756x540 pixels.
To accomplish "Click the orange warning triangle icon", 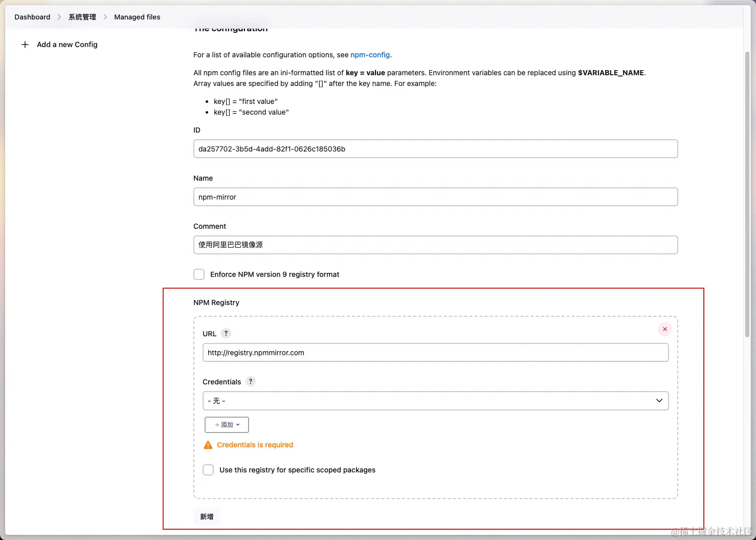I will (x=208, y=445).
